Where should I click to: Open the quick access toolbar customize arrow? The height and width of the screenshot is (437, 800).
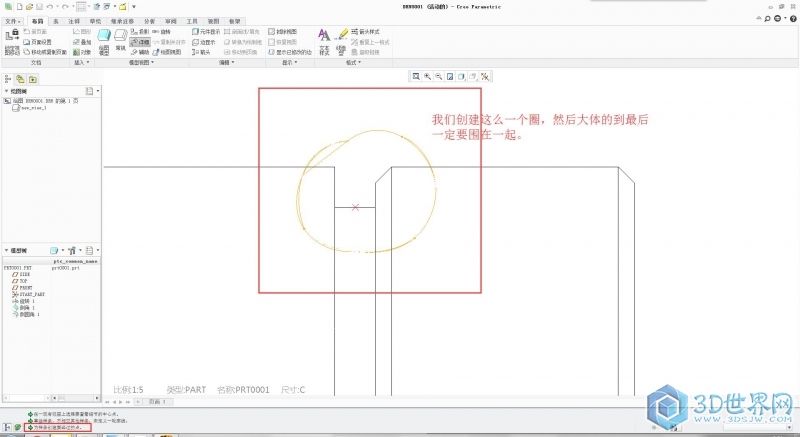tap(134, 7)
